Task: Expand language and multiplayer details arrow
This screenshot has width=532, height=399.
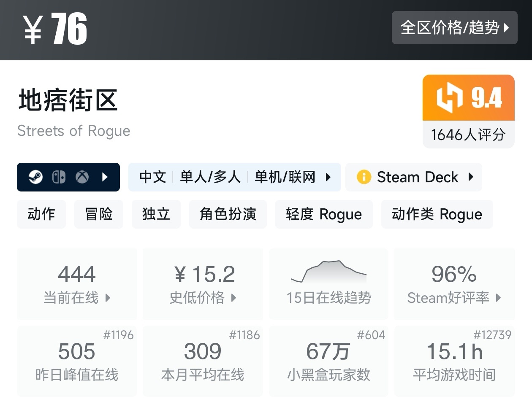Action: coord(328,177)
